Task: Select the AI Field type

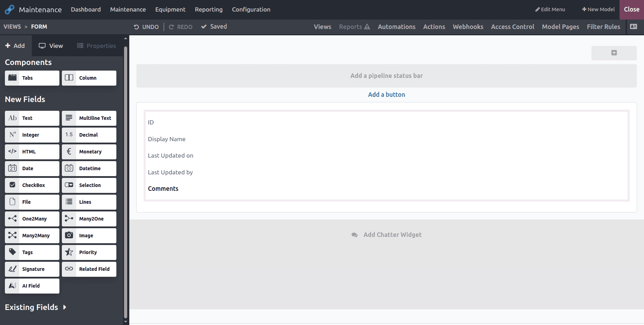Action: [x=32, y=286]
